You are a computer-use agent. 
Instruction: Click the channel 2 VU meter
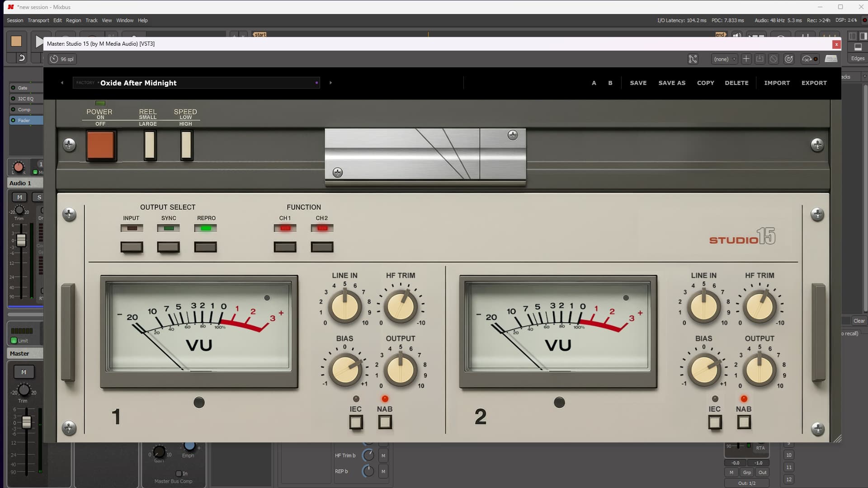point(558,331)
